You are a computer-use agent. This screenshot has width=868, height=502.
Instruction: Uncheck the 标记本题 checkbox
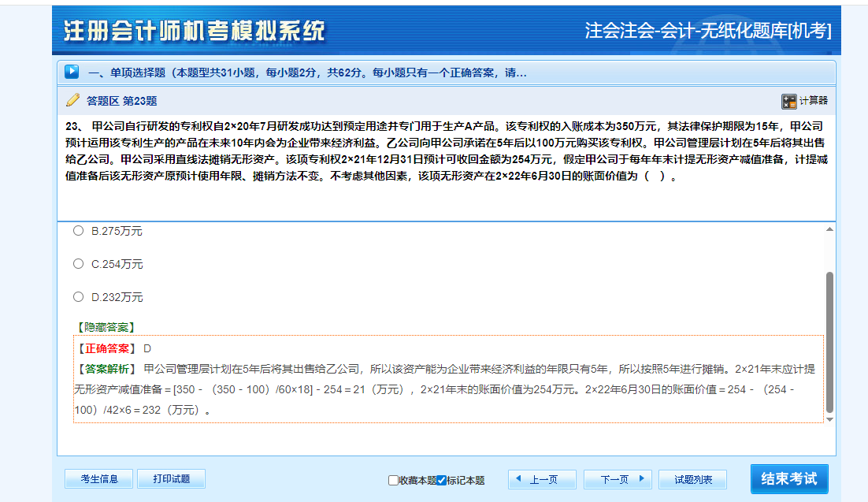pos(441,480)
